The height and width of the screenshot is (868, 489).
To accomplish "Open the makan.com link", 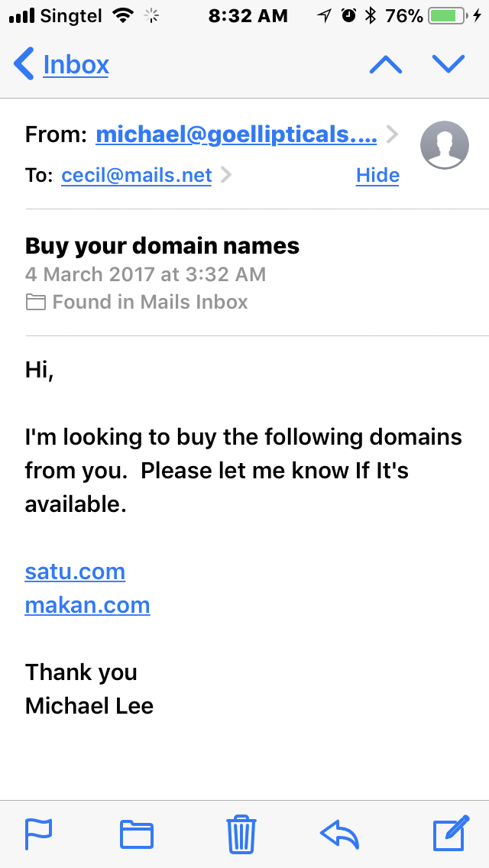I will [x=87, y=605].
